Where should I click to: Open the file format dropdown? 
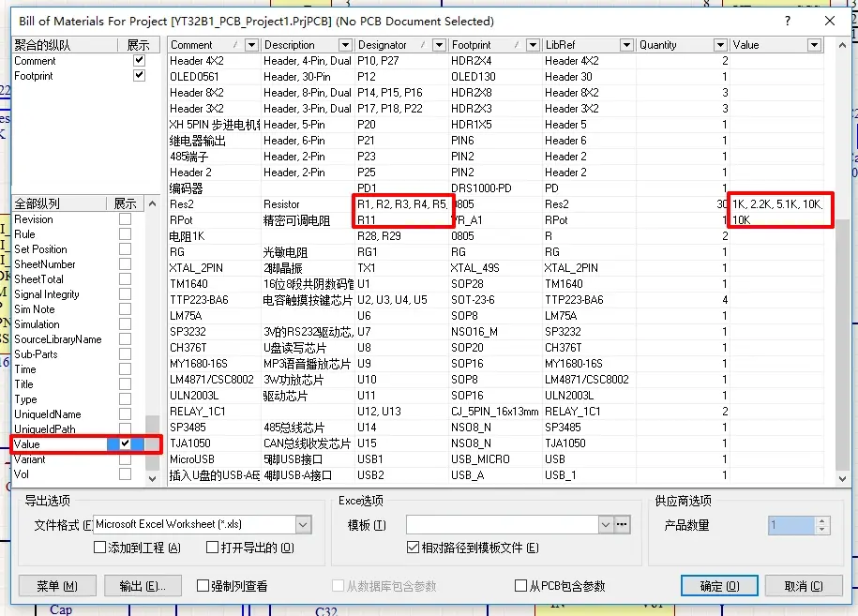click(303, 525)
